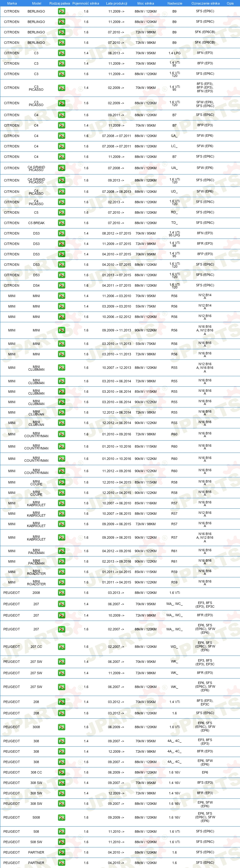The height and width of the screenshot is (868, 240).
Task: Click the Model column header
Action: coord(37,3)
